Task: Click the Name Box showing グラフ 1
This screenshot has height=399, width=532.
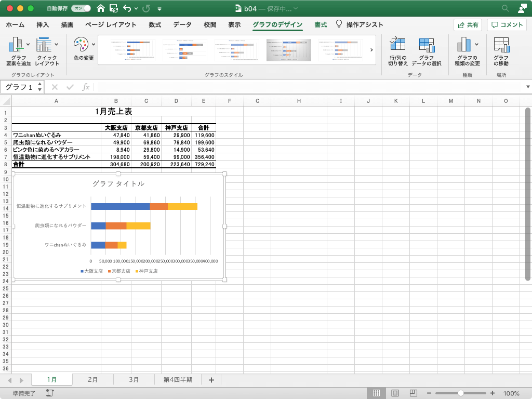Action: tap(19, 87)
